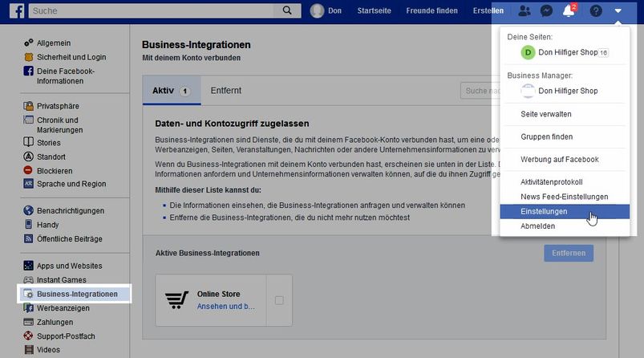Image resolution: width=644 pixels, height=358 pixels.
Task: Open the help question mark icon
Action: pyautogui.click(x=596, y=10)
